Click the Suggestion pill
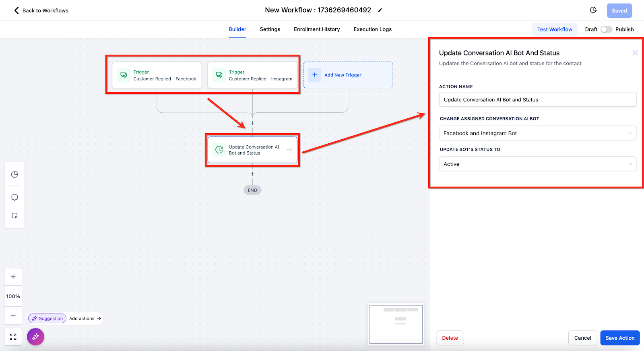Screen dimensions: 644x351 point(47,318)
